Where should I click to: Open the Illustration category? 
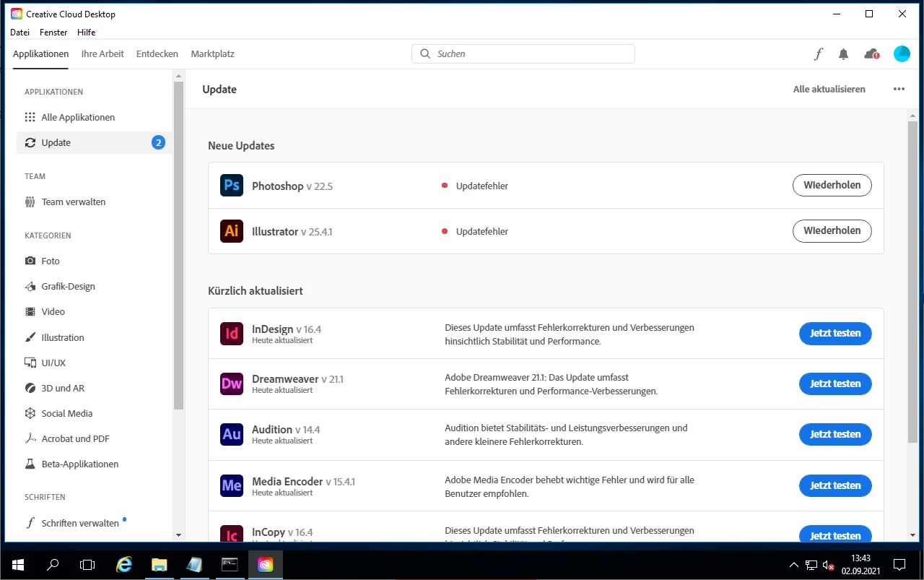click(94, 337)
